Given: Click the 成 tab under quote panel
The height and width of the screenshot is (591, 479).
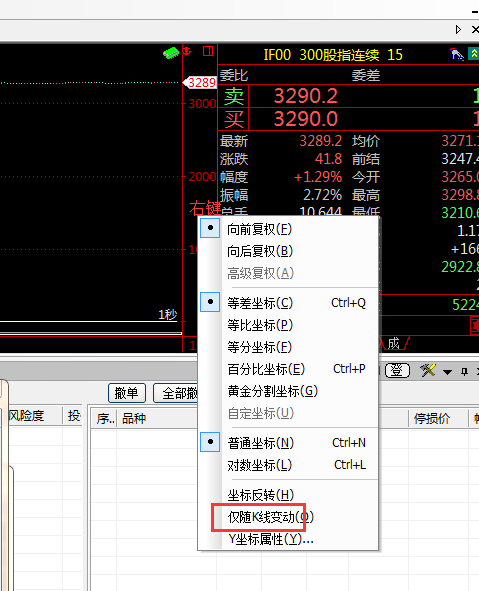Looking at the screenshot, I should click(x=394, y=343).
